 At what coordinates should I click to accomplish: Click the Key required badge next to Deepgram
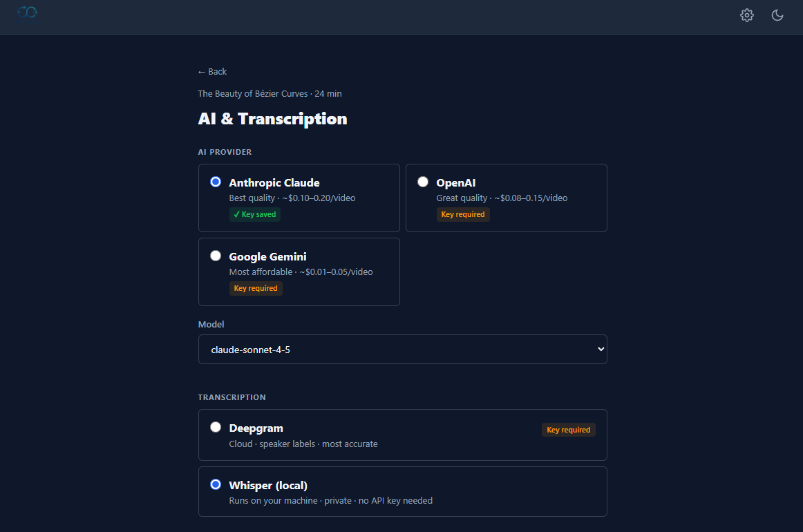click(568, 429)
